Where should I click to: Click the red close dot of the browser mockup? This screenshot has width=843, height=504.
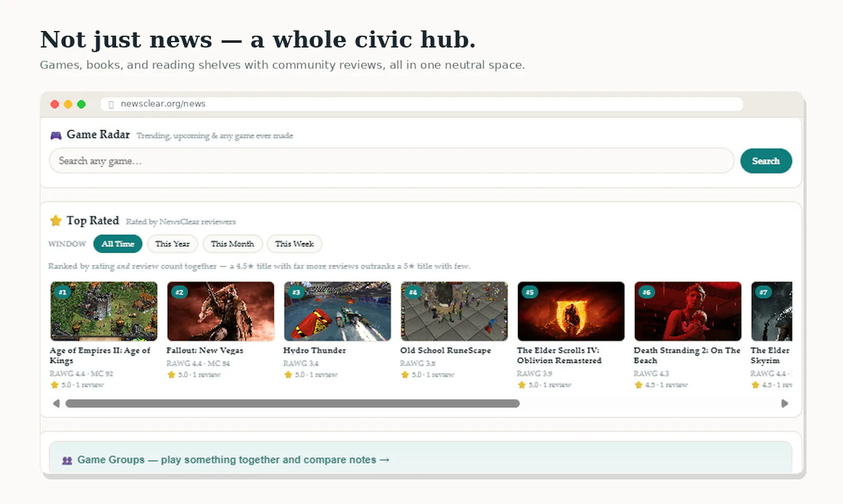(55, 104)
